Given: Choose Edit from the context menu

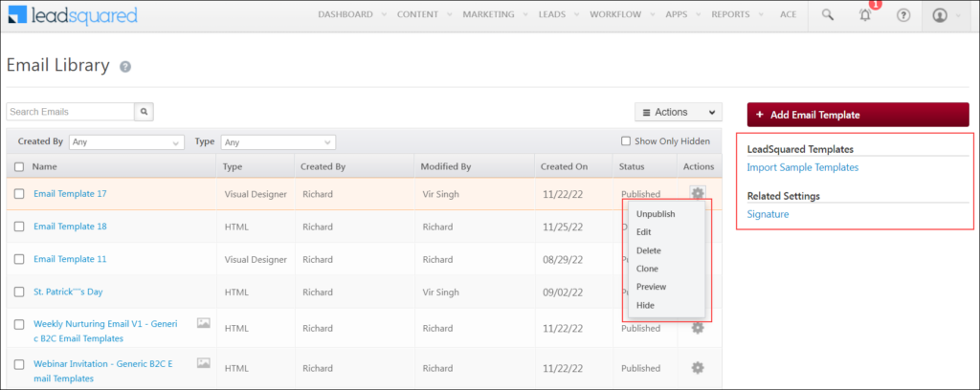Looking at the screenshot, I should (644, 232).
